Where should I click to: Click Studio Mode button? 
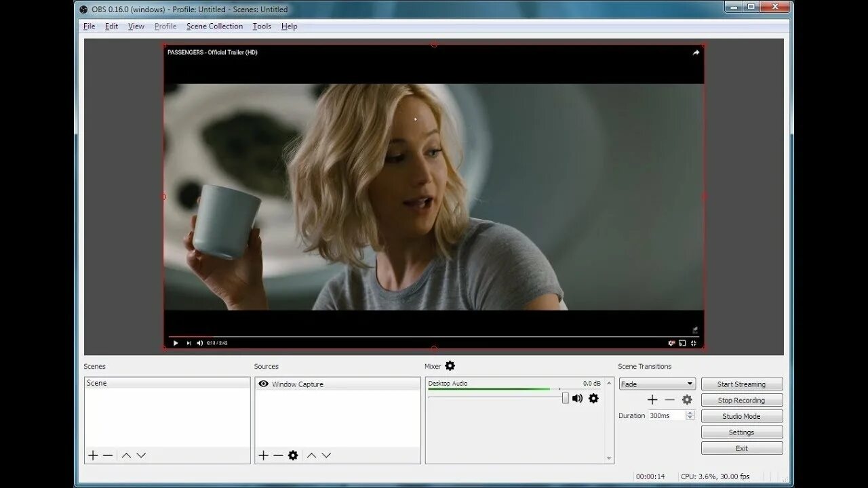742,416
